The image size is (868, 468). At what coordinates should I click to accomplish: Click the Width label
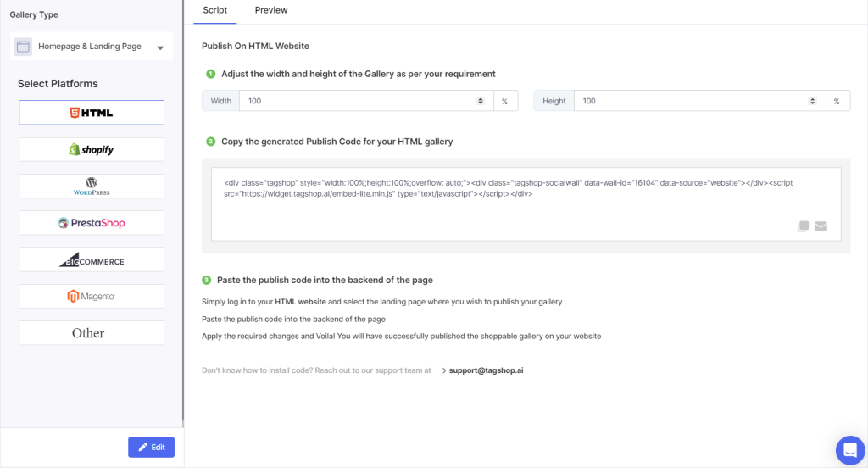(221, 101)
